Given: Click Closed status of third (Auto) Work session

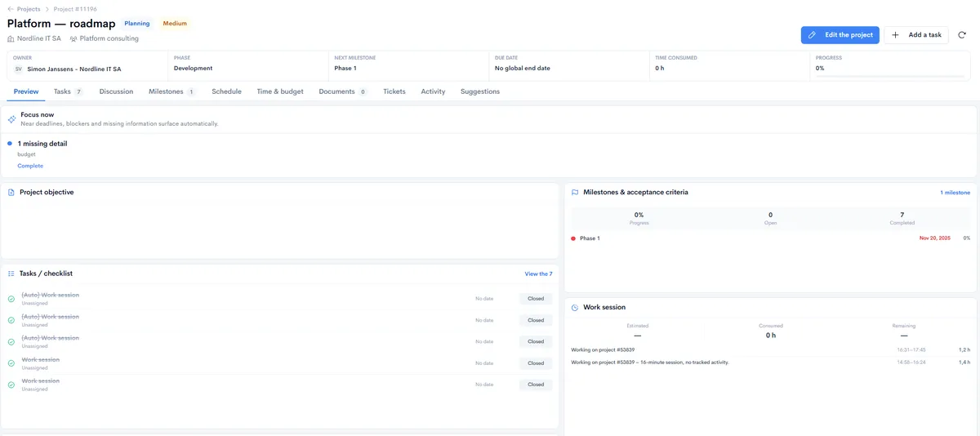Looking at the screenshot, I should (x=536, y=342).
